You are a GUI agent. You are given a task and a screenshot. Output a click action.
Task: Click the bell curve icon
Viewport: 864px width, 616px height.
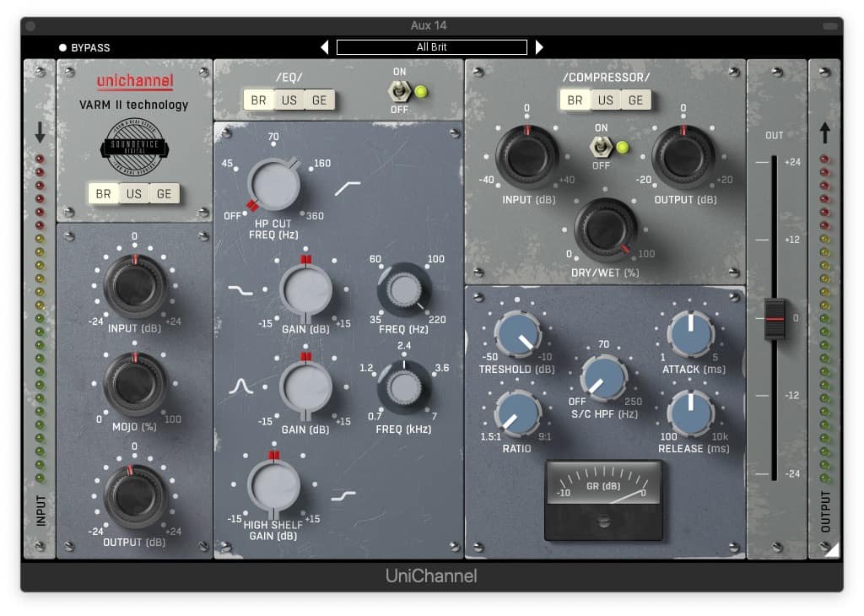pos(240,386)
